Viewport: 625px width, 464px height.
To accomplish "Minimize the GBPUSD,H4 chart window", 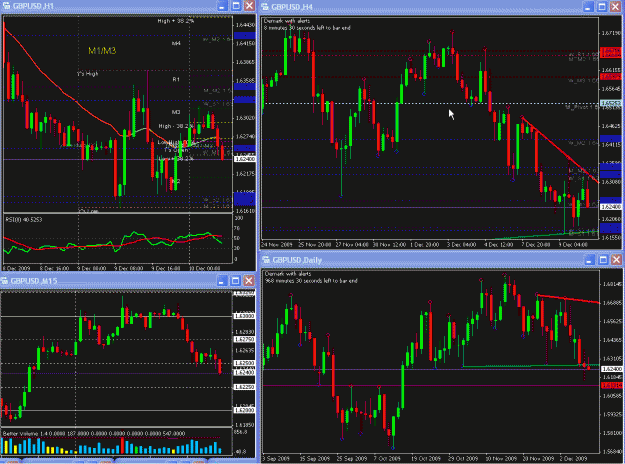I will coord(588,6).
